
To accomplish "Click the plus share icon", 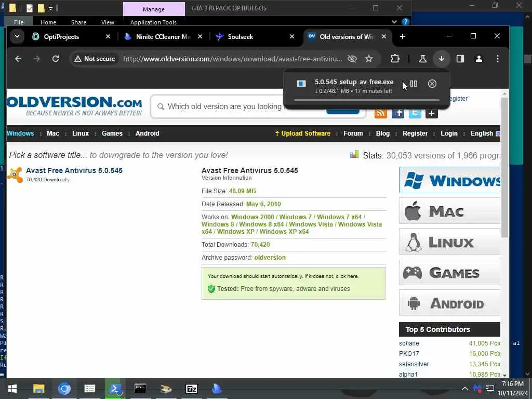I will [x=432, y=113].
